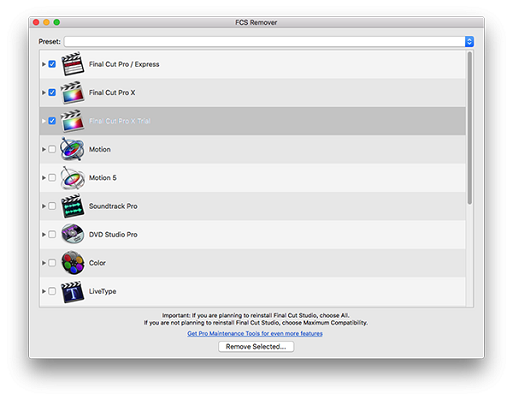This screenshot has height=400, width=513.
Task: Click the Motion app icon
Action: [x=72, y=149]
